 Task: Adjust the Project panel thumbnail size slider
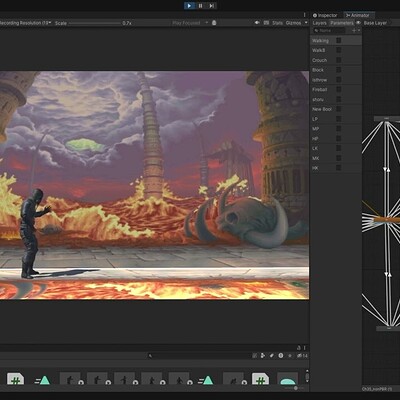(x=295, y=388)
